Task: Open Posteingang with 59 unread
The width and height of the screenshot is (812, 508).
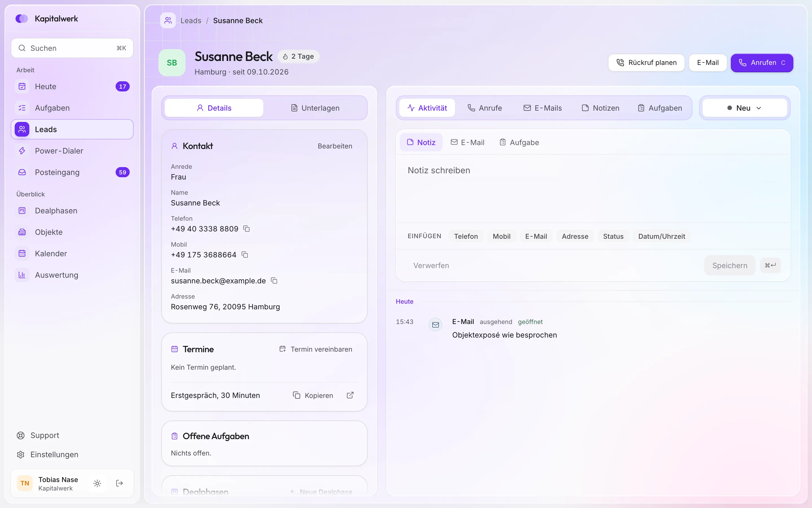Action: coord(72,172)
